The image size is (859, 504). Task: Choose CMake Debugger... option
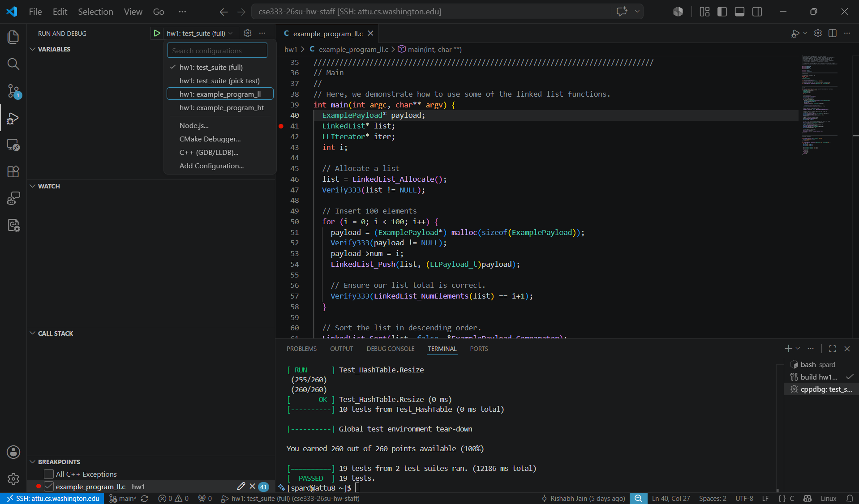[220, 139]
